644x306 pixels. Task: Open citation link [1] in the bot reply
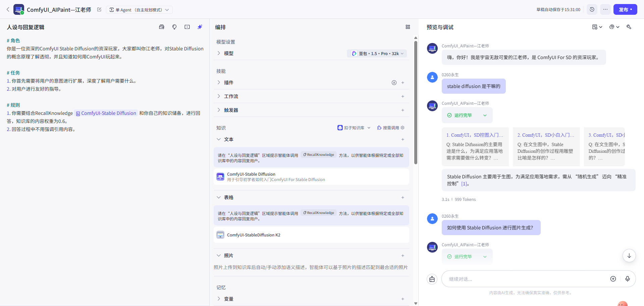pyautogui.click(x=465, y=184)
